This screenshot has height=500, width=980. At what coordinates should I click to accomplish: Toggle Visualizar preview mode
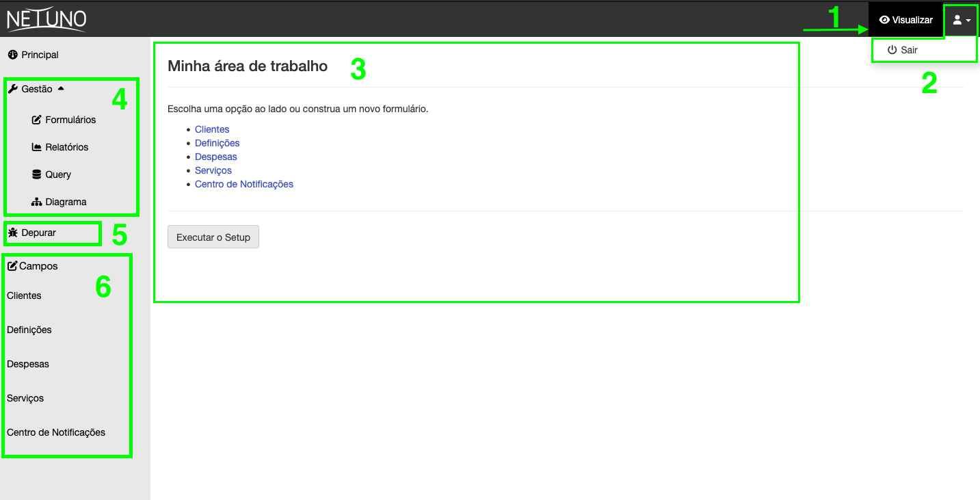(x=906, y=20)
